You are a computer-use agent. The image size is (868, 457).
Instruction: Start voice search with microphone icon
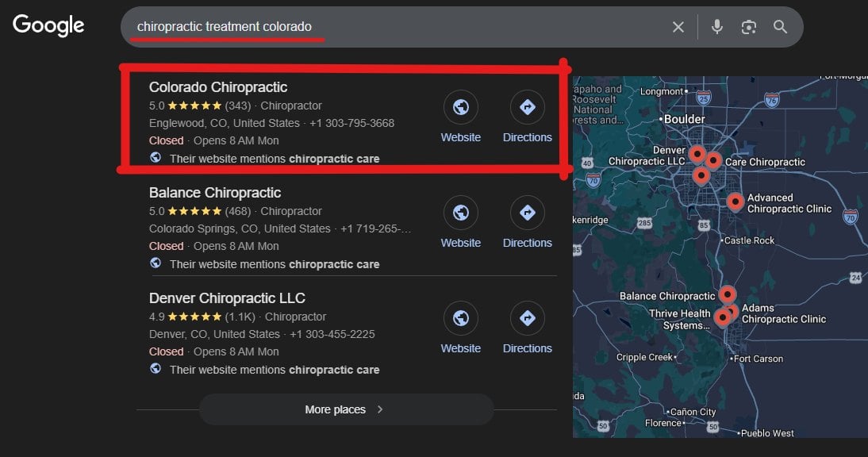[717, 27]
